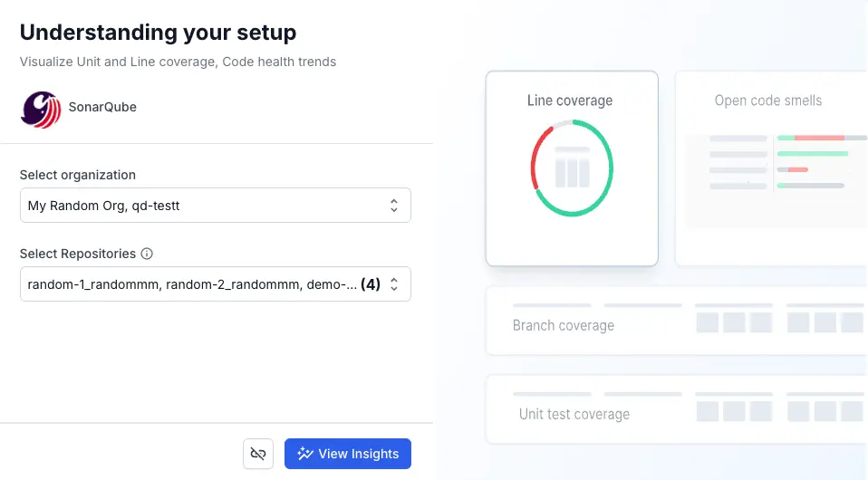The image size is (868, 480).
Task: Click the unlink integration icon button
Action: [258, 454]
